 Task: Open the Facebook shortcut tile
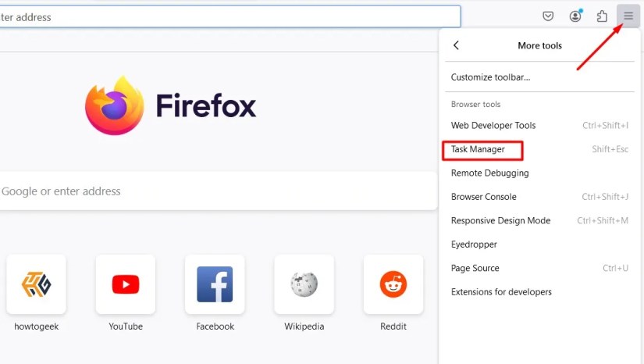click(x=215, y=284)
